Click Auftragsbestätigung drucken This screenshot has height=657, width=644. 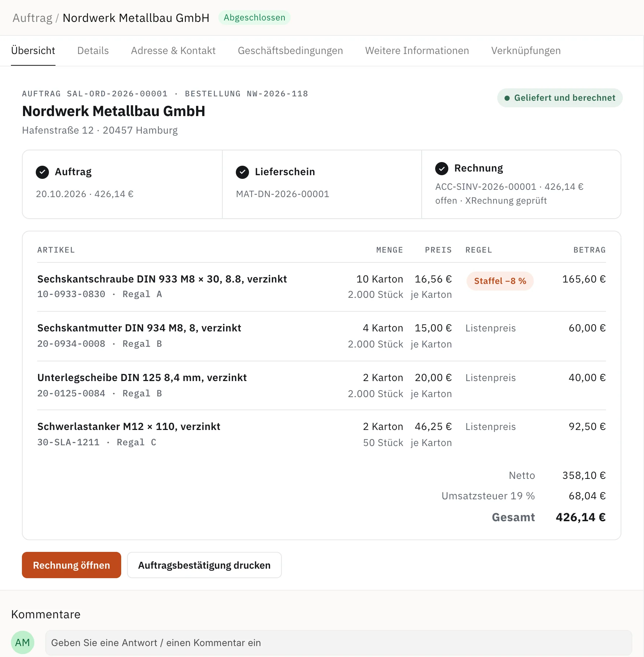tap(204, 565)
